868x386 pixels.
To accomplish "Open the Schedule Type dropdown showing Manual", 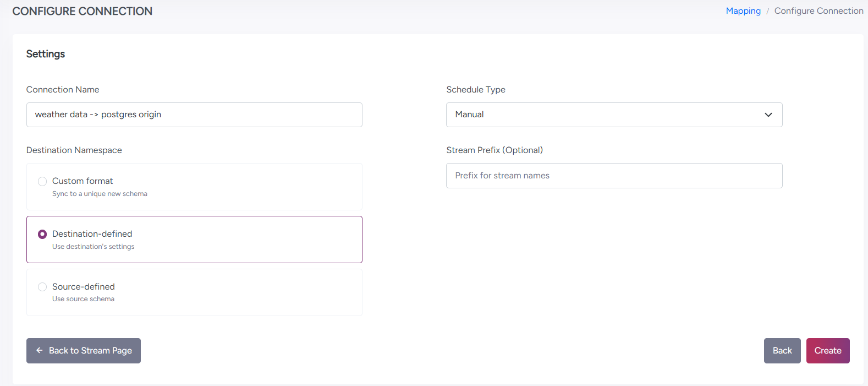I will (x=605, y=115).
